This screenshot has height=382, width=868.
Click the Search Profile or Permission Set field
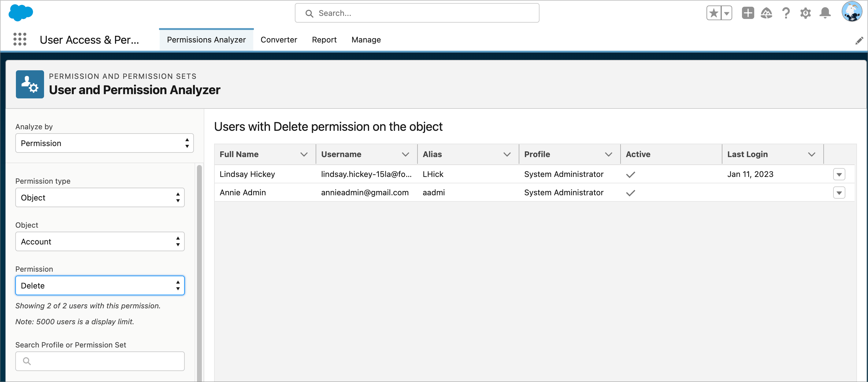[100, 361]
